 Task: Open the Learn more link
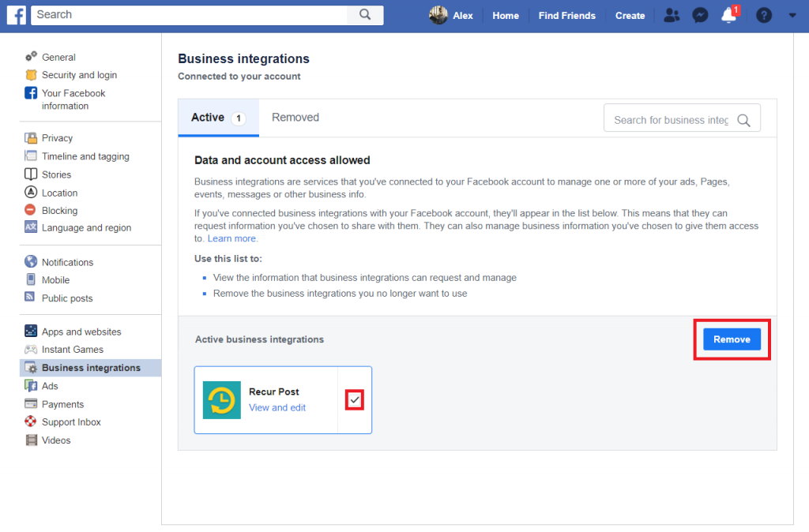coord(231,238)
